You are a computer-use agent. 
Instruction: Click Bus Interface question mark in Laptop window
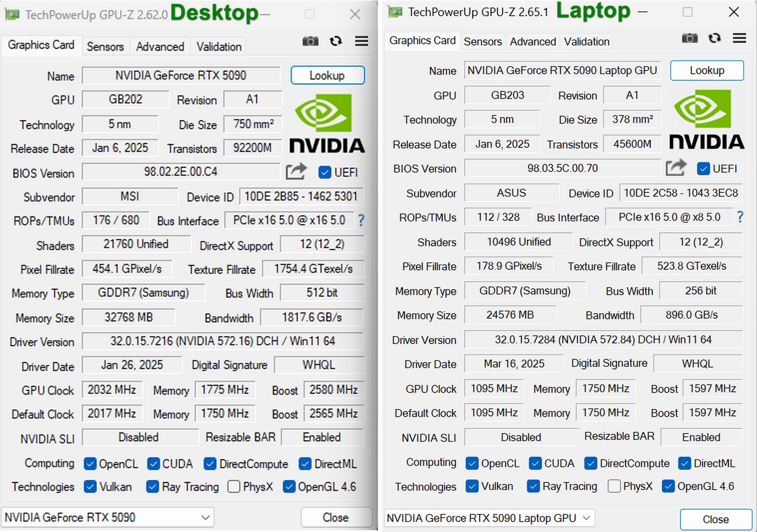pyautogui.click(x=740, y=217)
